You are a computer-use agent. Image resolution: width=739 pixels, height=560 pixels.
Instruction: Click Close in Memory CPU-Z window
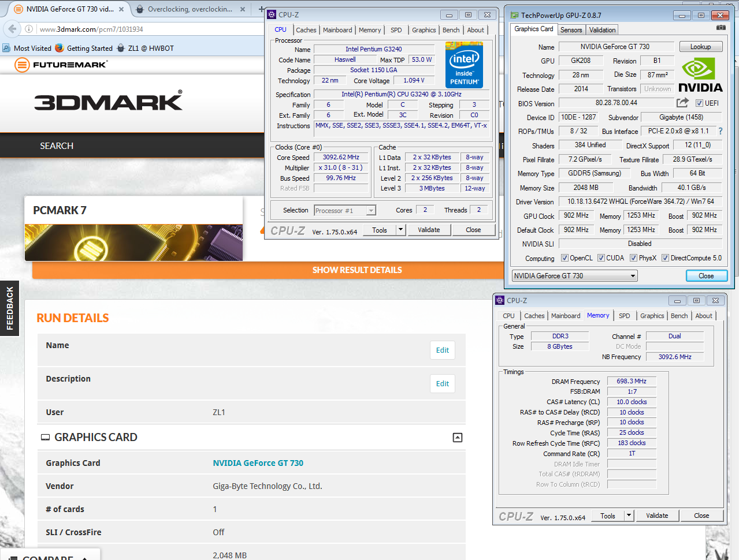tap(701, 516)
